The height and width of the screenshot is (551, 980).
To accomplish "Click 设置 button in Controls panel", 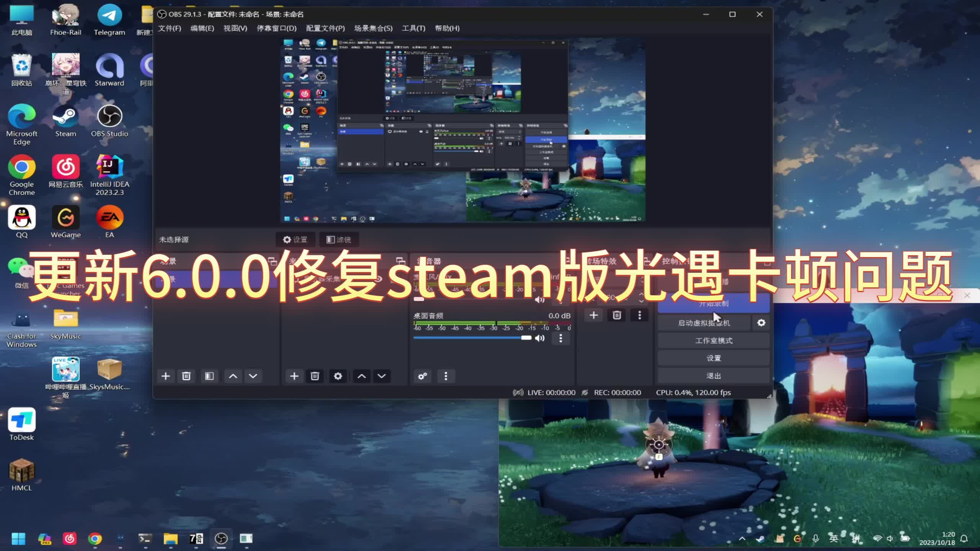I will (714, 358).
